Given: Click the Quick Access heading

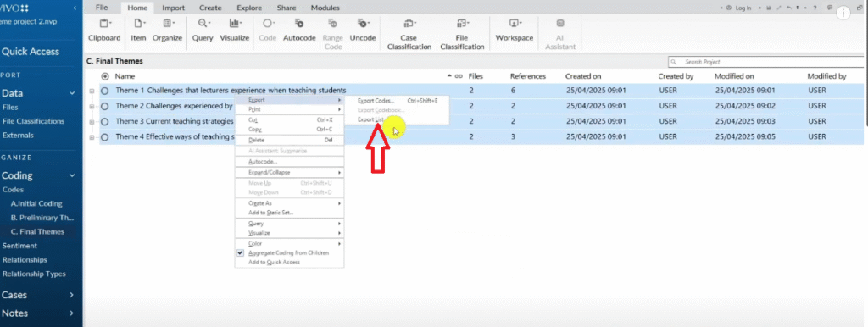Looking at the screenshot, I should pos(31,52).
